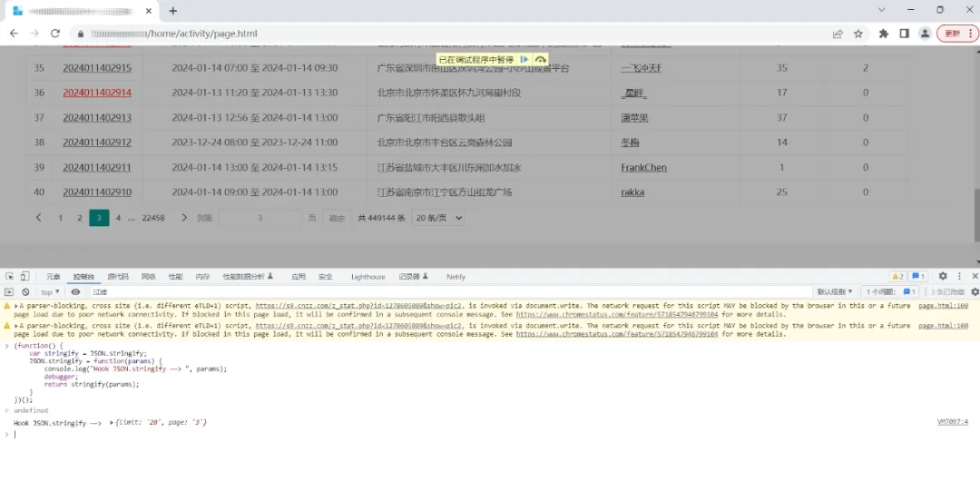Image resolution: width=980 pixels, height=492 pixels.
Task: Open DevTools settings gear
Action: (943, 276)
